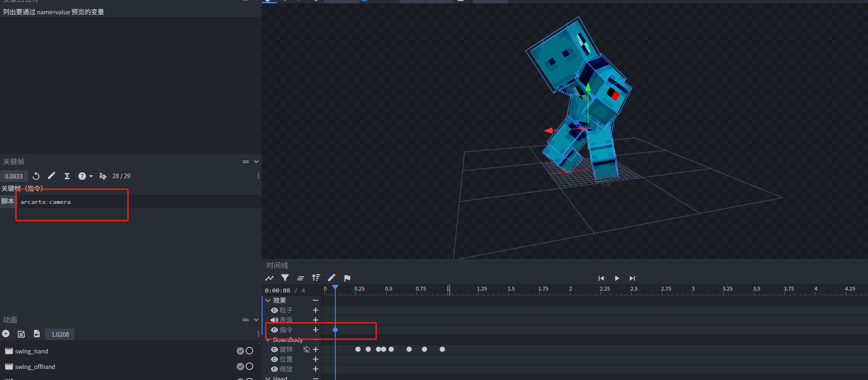This screenshot has height=380, width=868.
Task: Click the add animation plus circle icon
Action: 6,334
